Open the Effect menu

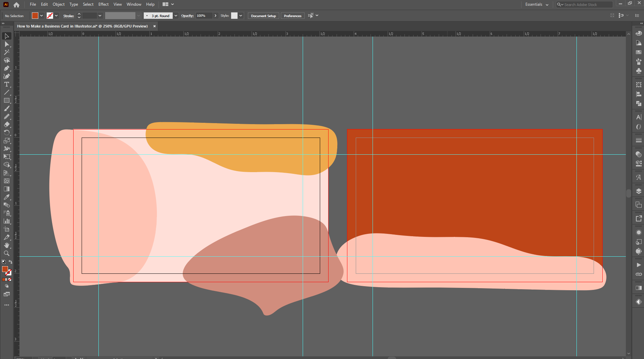pyautogui.click(x=103, y=4)
